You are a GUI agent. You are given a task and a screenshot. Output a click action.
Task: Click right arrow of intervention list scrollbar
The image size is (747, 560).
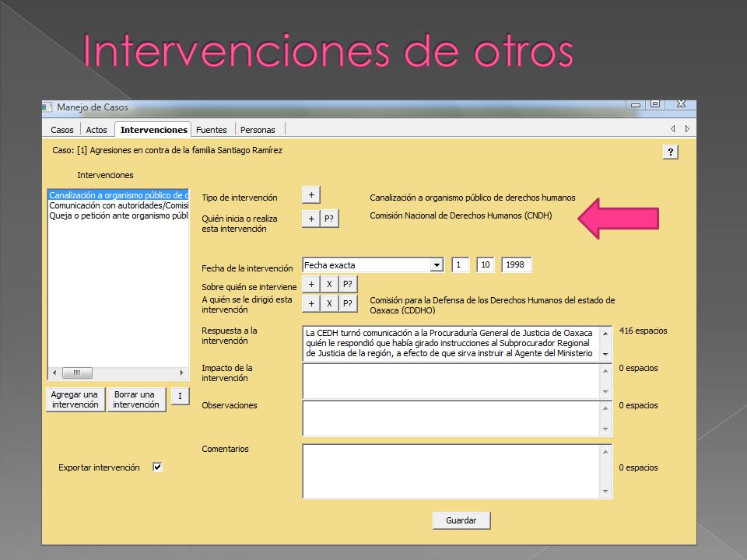click(x=181, y=373)
